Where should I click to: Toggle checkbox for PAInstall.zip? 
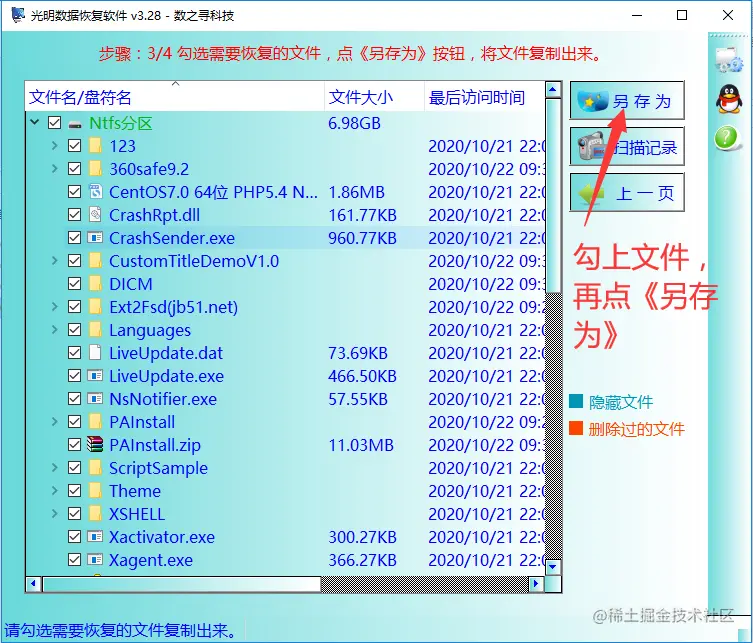74,445
